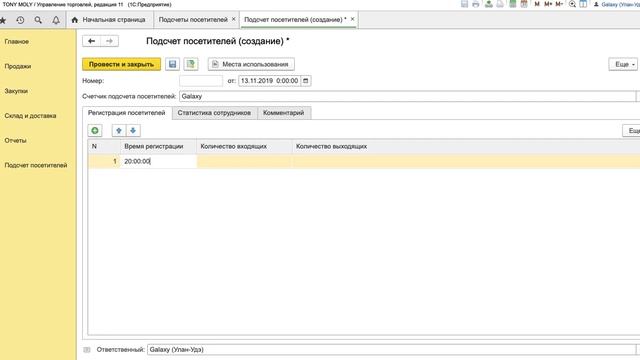Click the post document icon
640x360 pixels.
pos(191,64)
